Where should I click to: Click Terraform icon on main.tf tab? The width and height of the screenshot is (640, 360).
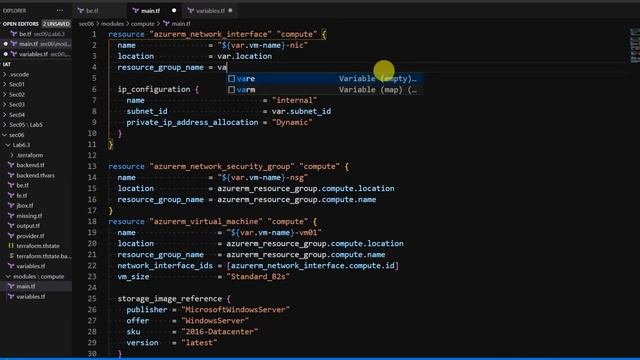tap(136, 11)
